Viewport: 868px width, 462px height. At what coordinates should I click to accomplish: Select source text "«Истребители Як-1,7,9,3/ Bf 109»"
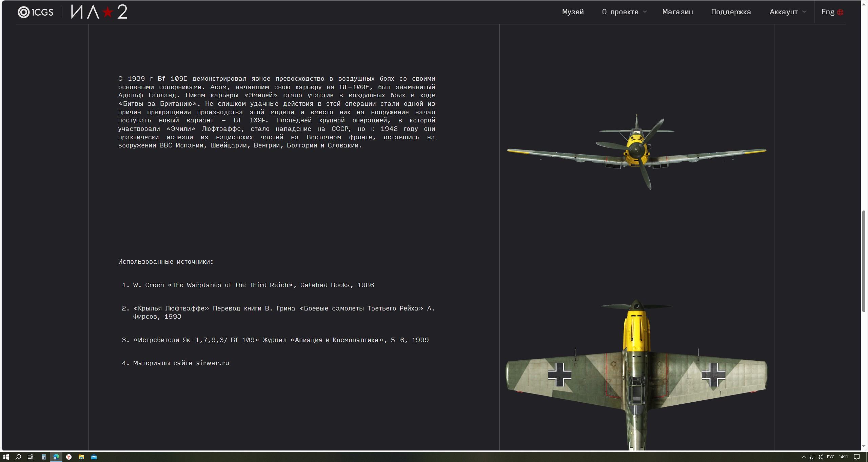tap(196, 340)
